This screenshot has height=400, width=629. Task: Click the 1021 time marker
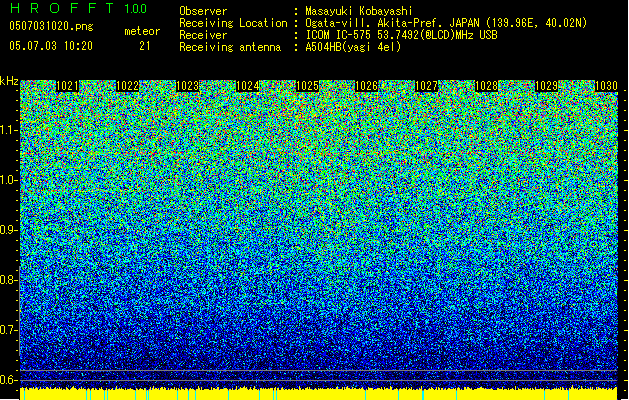pyautogui.click(x=67, y=86)
